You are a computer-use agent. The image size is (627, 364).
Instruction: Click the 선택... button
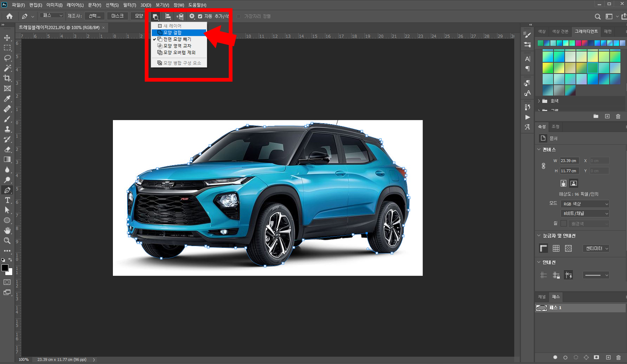click(94, 16)
